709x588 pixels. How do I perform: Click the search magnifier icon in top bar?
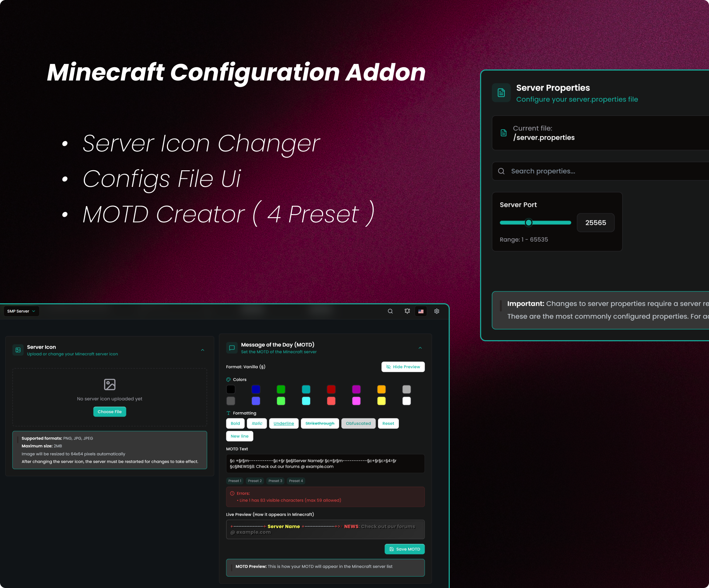pos(390,311)
